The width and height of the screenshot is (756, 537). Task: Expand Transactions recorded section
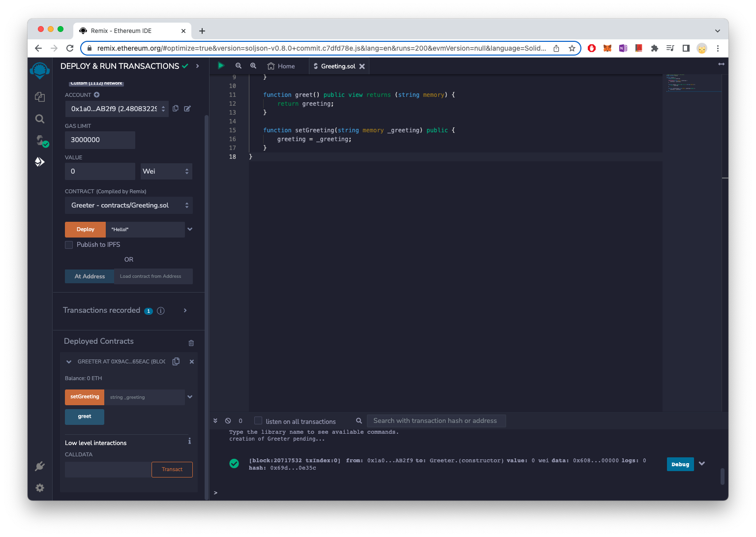click(x=185, y=310)
